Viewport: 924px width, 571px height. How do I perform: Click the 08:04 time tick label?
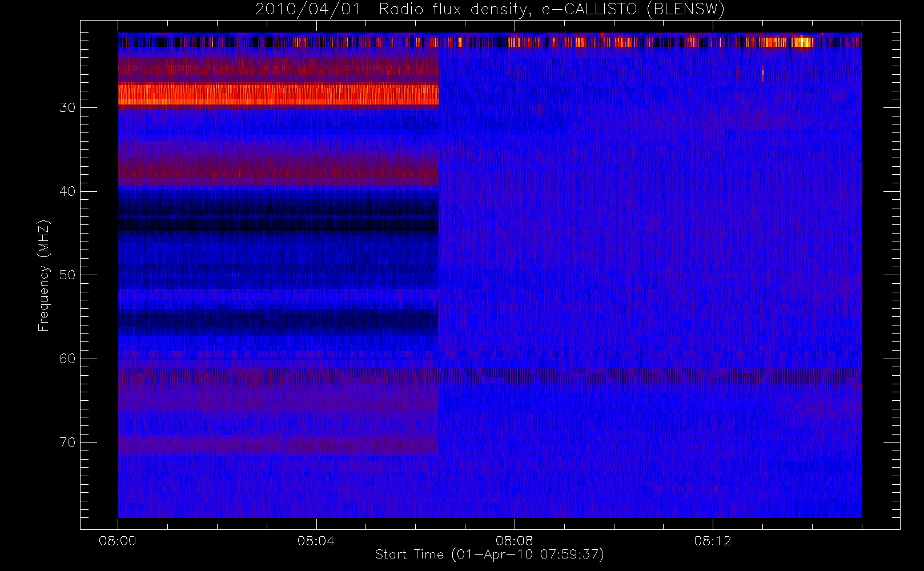pos(316,541)
